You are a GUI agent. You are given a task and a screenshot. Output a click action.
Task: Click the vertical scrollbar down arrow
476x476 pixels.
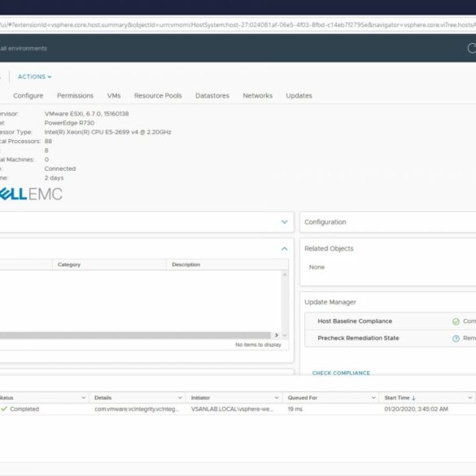(x=285, y=335)
